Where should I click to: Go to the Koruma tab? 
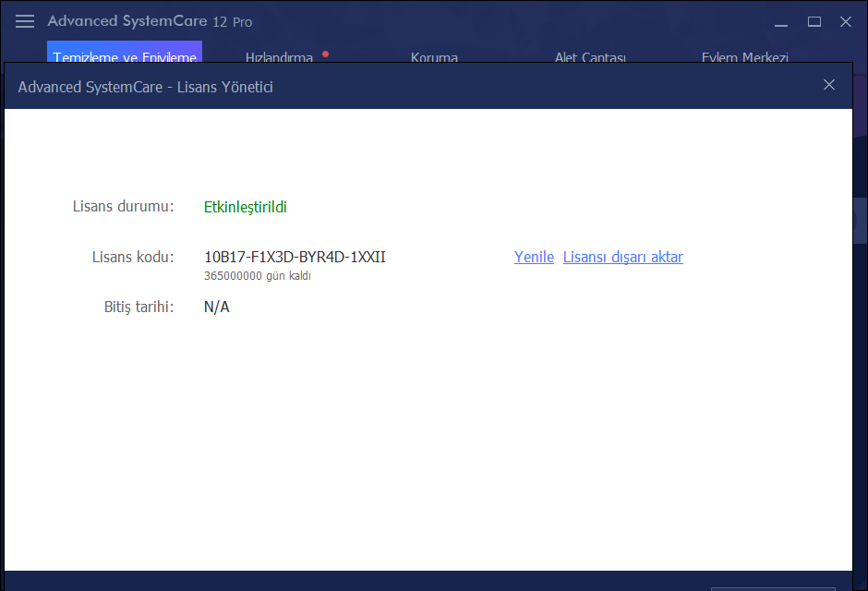click(434, 56)
